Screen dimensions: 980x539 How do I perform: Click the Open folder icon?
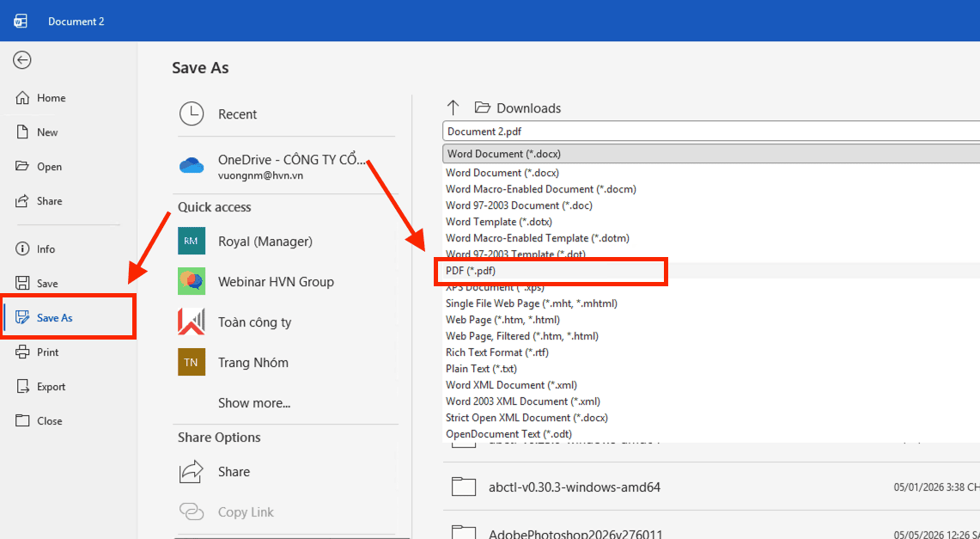tap(22, 166)
